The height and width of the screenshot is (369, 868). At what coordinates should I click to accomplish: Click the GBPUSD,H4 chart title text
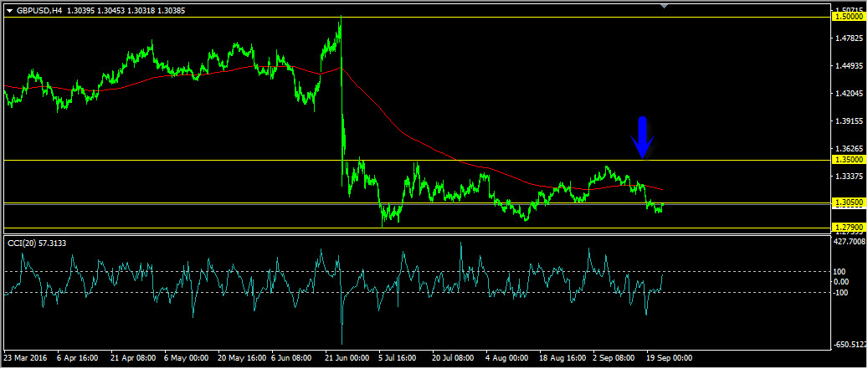39,10
